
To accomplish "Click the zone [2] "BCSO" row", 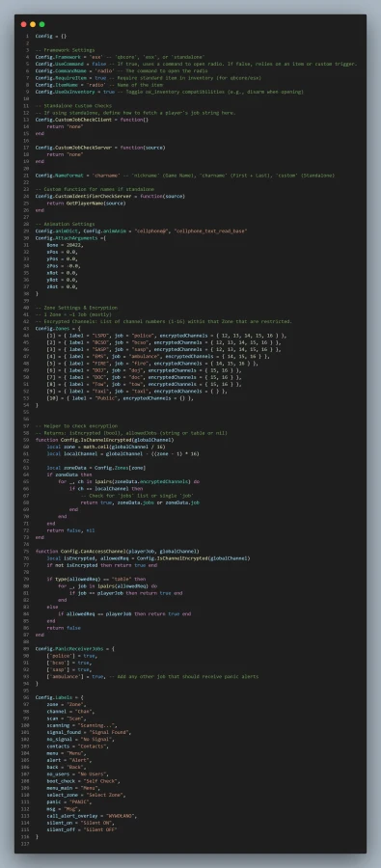I will pos(163,342).
